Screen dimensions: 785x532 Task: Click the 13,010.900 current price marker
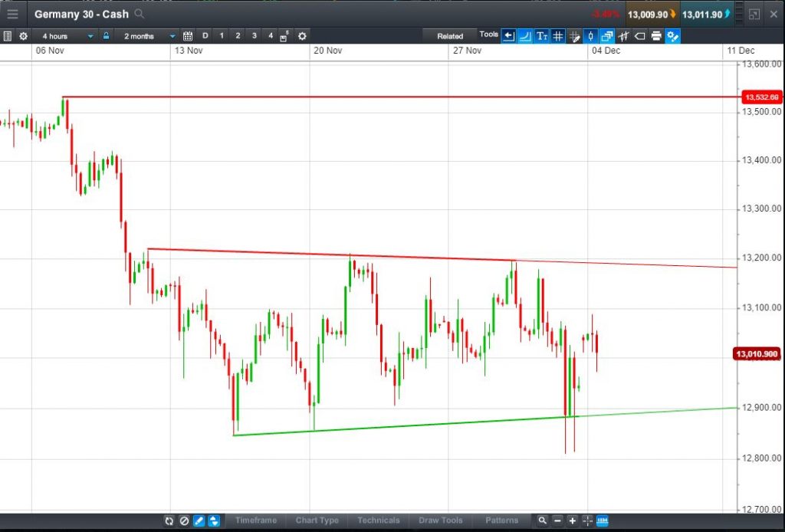click(757, 354)
